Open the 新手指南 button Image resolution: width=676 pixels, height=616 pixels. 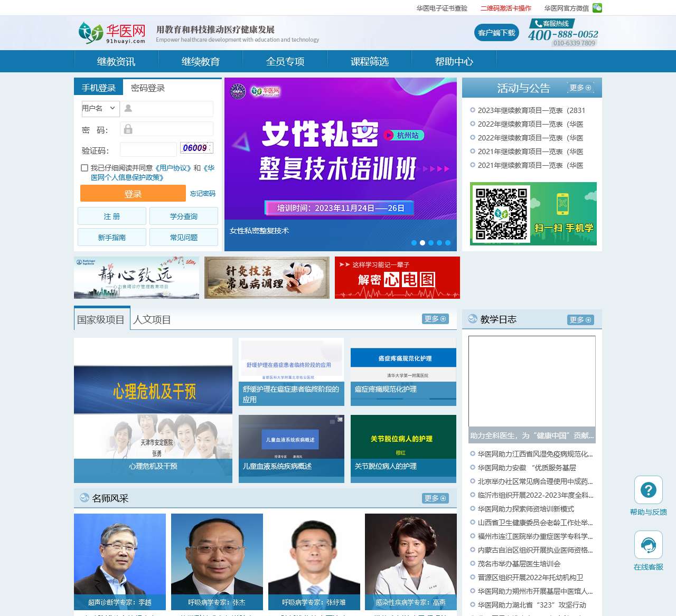(112, 238)
